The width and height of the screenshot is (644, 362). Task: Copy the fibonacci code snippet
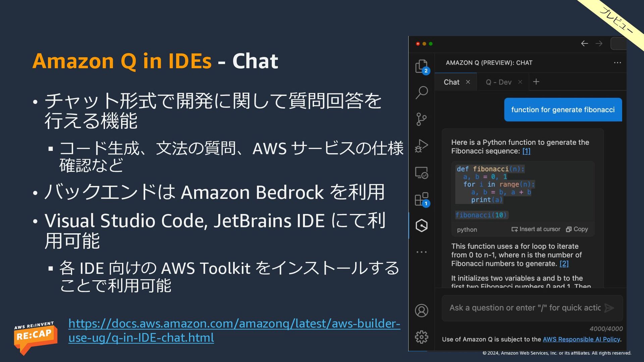click(577, 229)
